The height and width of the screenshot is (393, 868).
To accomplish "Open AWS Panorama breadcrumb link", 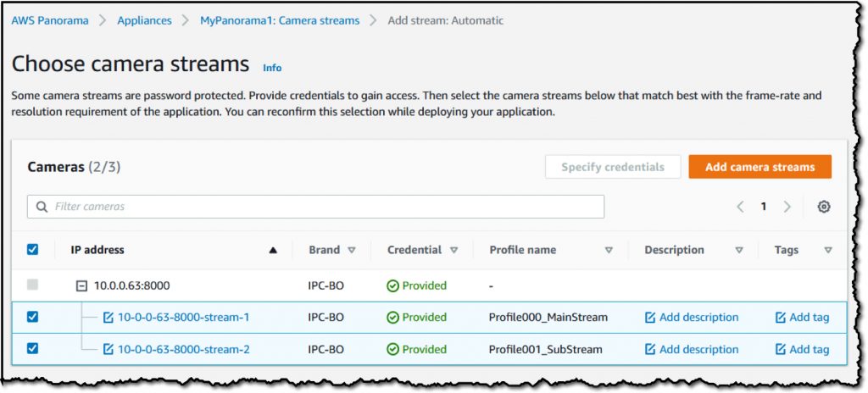I will pos(50,20).
